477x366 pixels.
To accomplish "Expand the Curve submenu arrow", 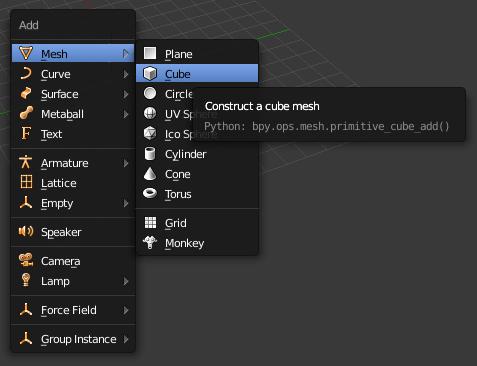I will tap(126, 74).
